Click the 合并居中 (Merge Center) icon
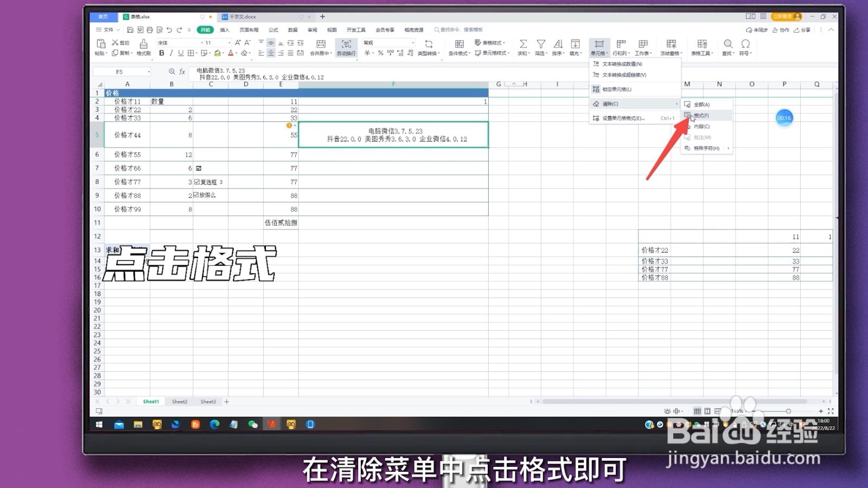Image resolution: width=868 pixels, height=488 pixels. pos(321,44)
